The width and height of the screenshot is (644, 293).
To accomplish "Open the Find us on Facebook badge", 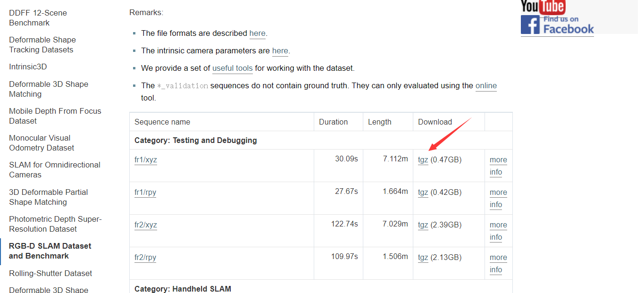I will tap(557, 25).
